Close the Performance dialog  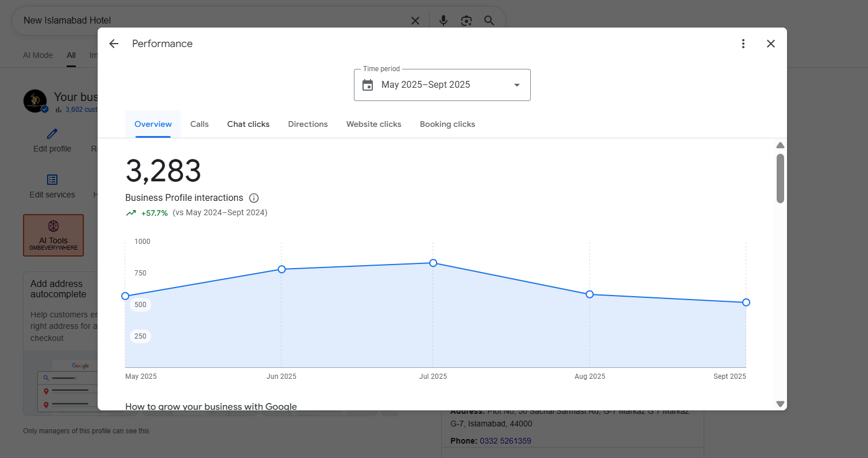[771, 44]
